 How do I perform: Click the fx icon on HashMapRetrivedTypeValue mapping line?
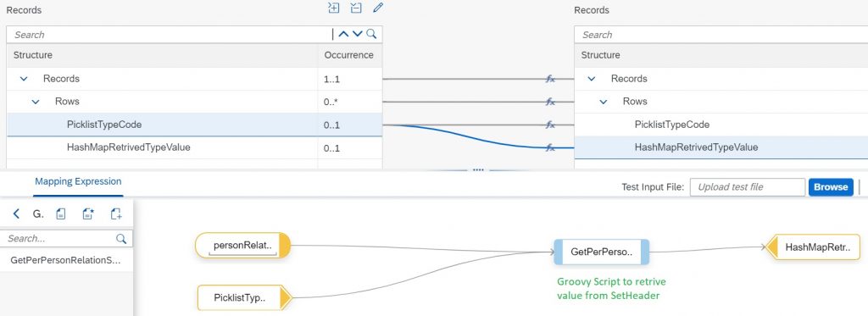tap(550, 147)
